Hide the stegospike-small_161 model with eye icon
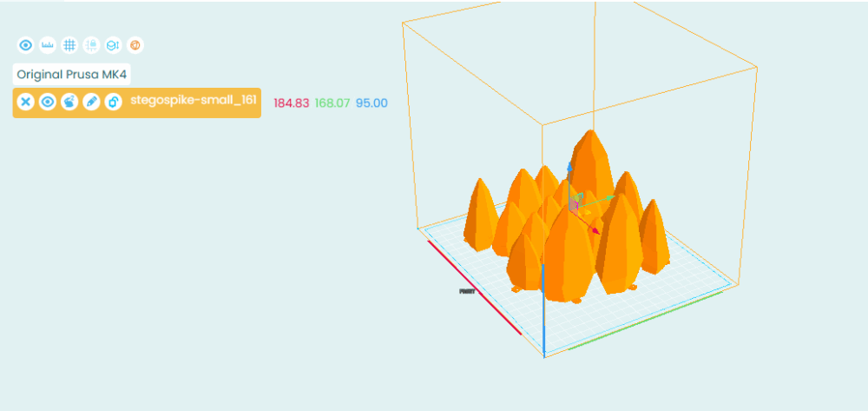The image size is (868, 411). tap(48, 103)
